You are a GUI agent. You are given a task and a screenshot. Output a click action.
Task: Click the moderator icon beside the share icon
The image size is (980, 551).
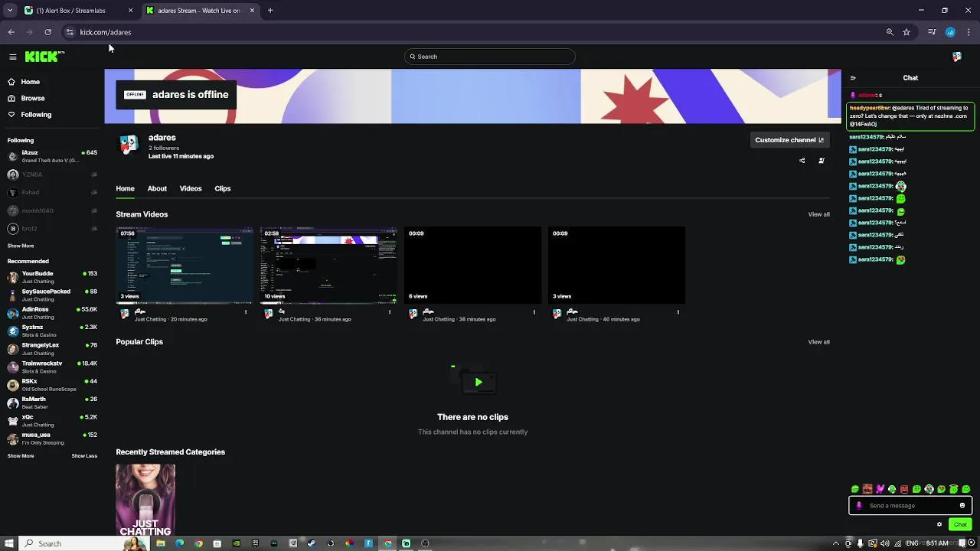tap(822, 161)
